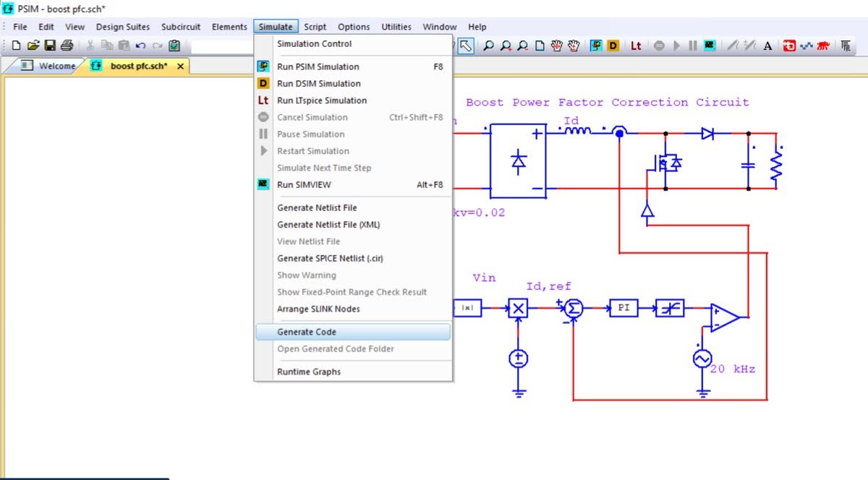Open Runtime Graphs menu entry
The image size is (868, 480).
tap(308, 372)
